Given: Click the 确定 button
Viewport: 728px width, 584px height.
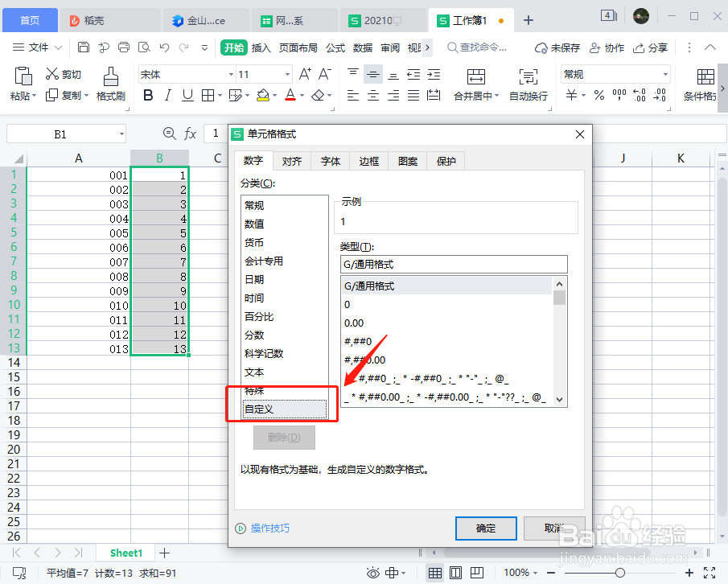Looking at the screenshot, I should [486, 528].
